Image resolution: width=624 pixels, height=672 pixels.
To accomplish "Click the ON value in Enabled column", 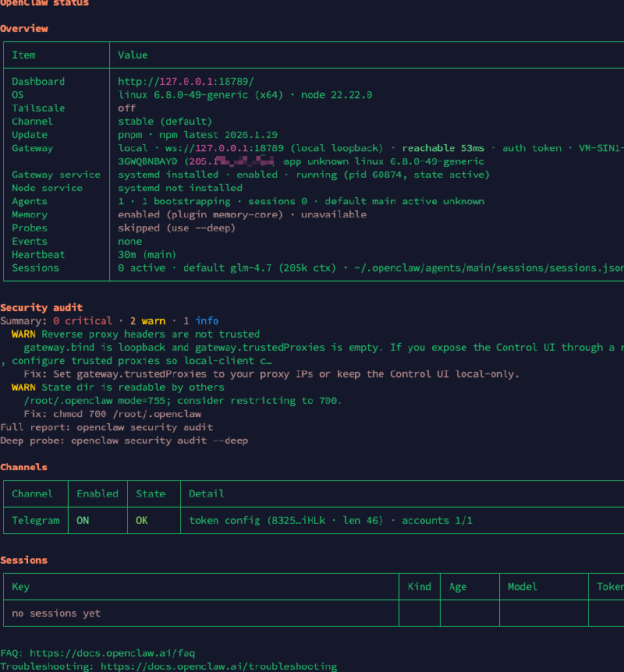I will [83, 520].
